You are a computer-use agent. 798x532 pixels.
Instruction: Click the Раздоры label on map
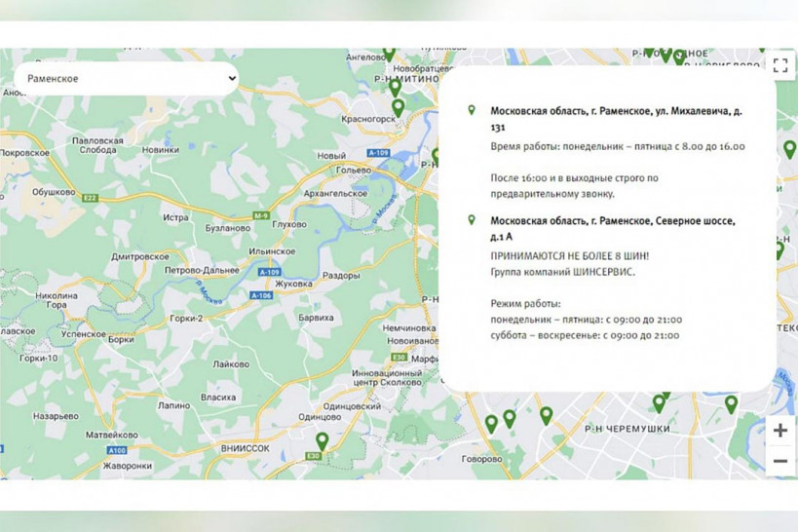point(341,276)
